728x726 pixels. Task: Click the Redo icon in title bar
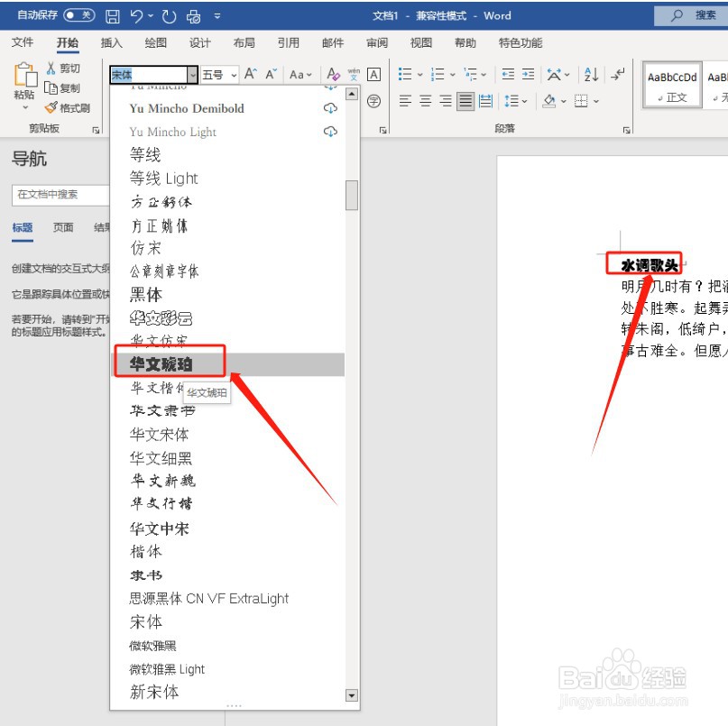pos(169,17)
